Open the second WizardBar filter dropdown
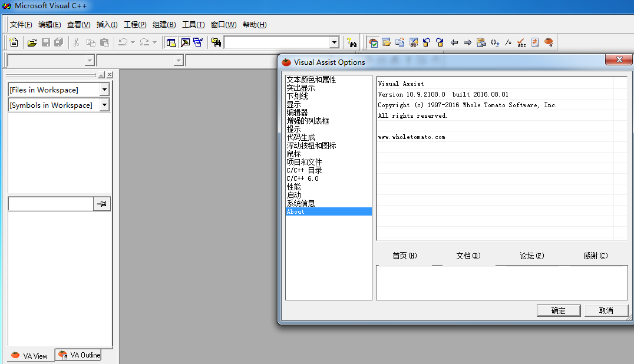The width and height of the screenshot is (634, 364). [x=179, y=61]
